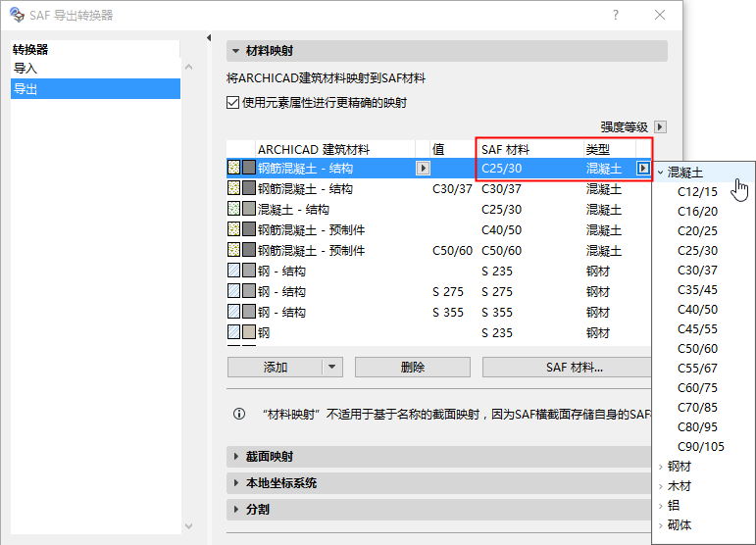This screenshot has width=756, height=545.
Task: Click the info icon beside the 材料映射 note
Action: [x=239, y=414]
